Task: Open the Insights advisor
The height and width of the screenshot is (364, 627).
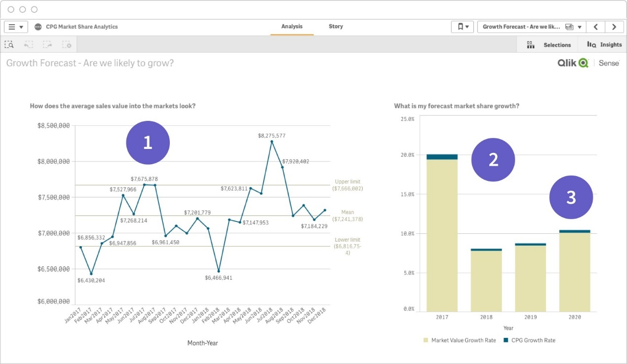Action: (604, 45)
